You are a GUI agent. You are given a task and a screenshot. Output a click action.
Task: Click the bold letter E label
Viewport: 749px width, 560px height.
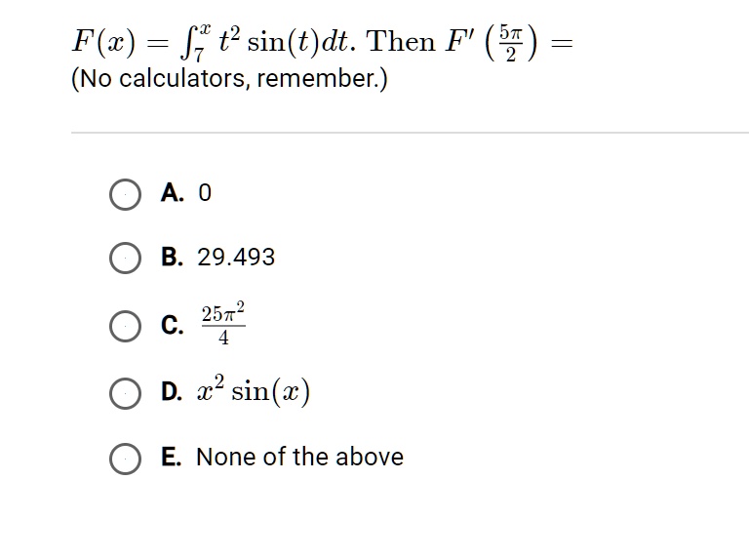(171, 457)
